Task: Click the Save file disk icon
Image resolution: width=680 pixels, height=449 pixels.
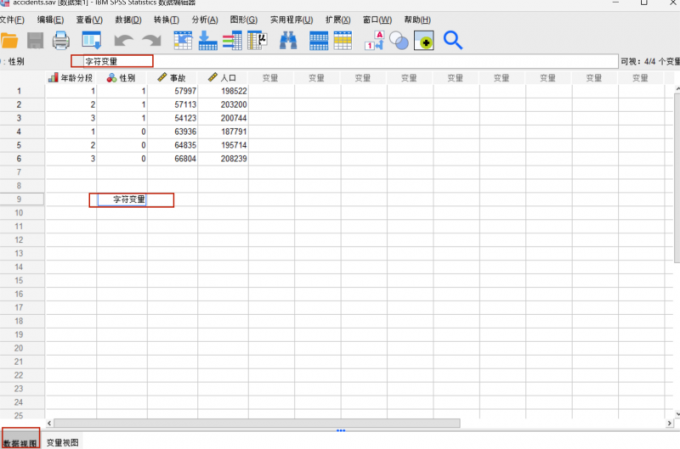Action: (36, 41)
